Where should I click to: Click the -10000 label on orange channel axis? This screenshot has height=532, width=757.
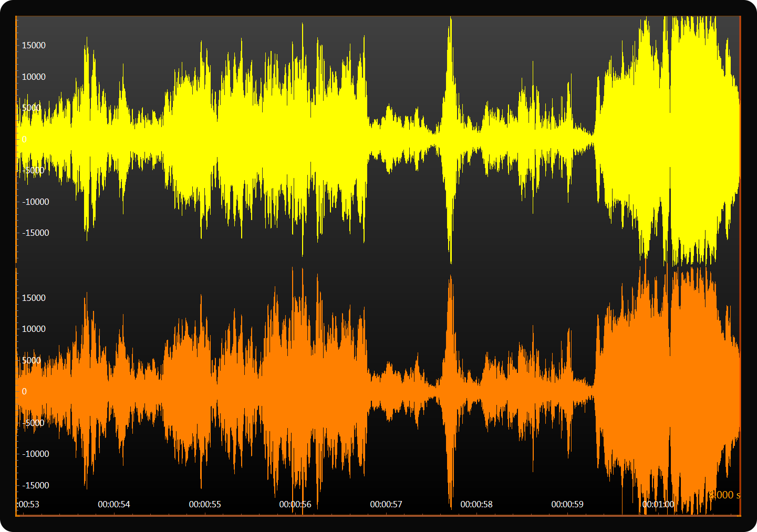(x=35, y=454)
